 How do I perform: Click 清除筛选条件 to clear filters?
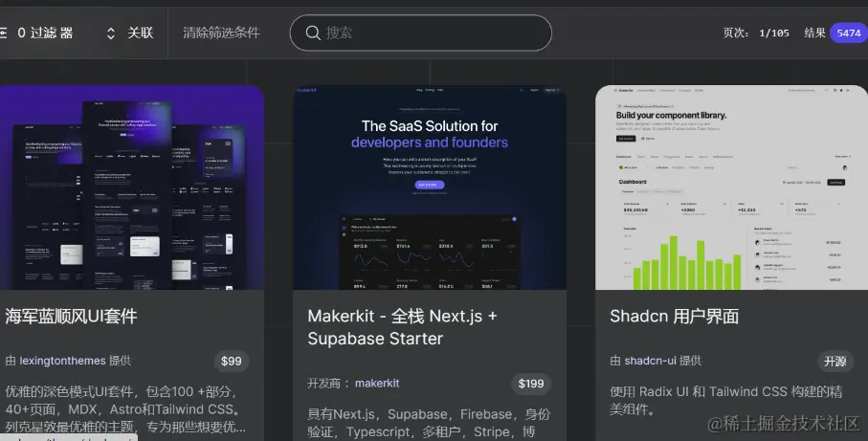221,33
